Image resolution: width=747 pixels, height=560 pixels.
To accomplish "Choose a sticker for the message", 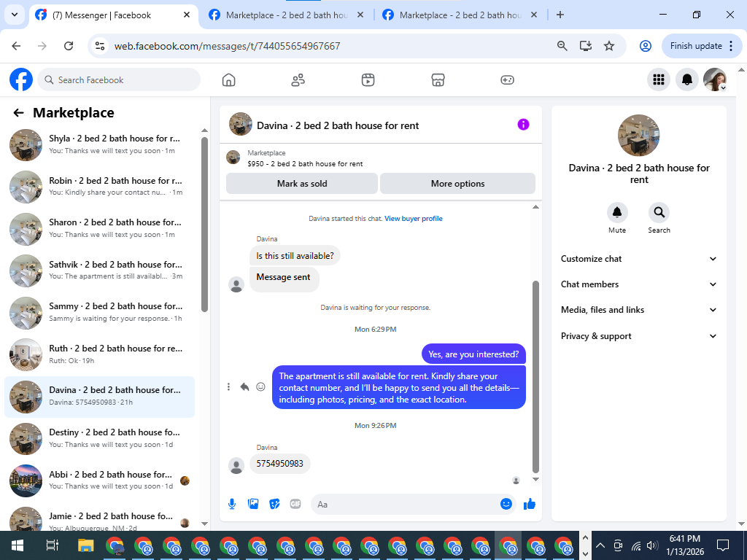I will [x=274, y=505].
